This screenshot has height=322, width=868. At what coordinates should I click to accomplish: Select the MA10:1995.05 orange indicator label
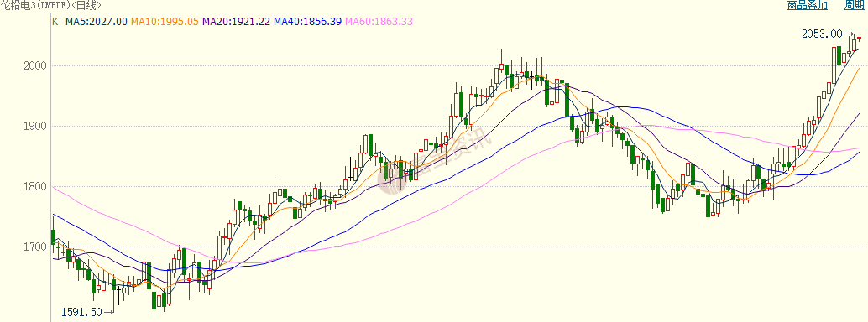pyautogui.click(x=165, y=22)
